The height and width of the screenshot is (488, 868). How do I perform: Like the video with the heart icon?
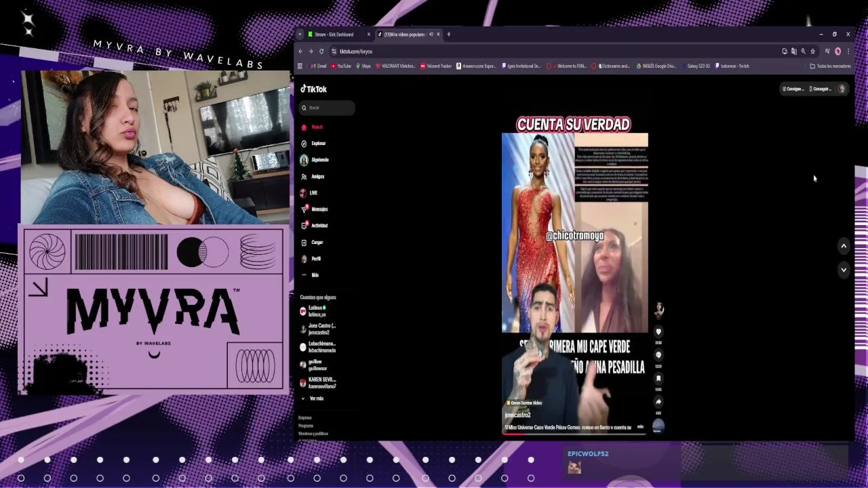[658, 331]
